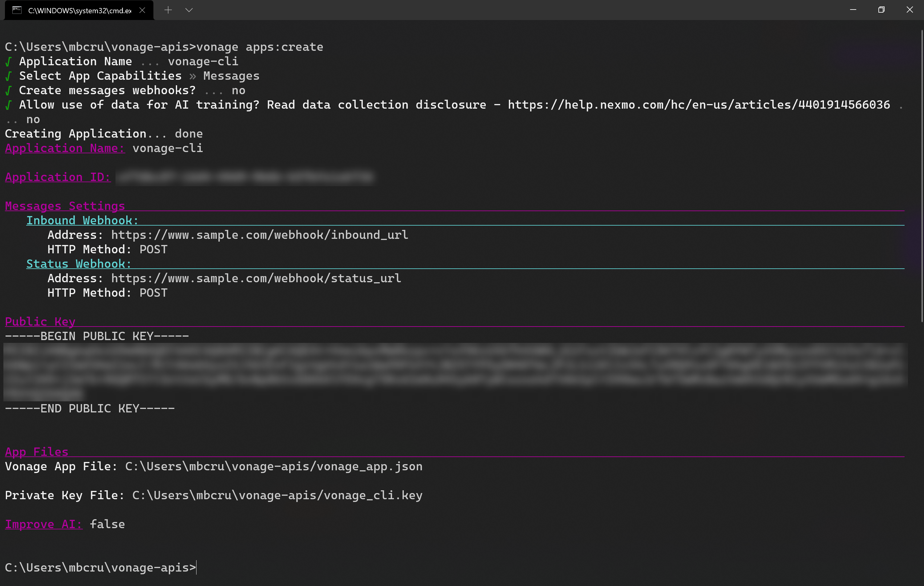
Task: Click the vonage_cli.key private key path
Action: pos(278,495)
